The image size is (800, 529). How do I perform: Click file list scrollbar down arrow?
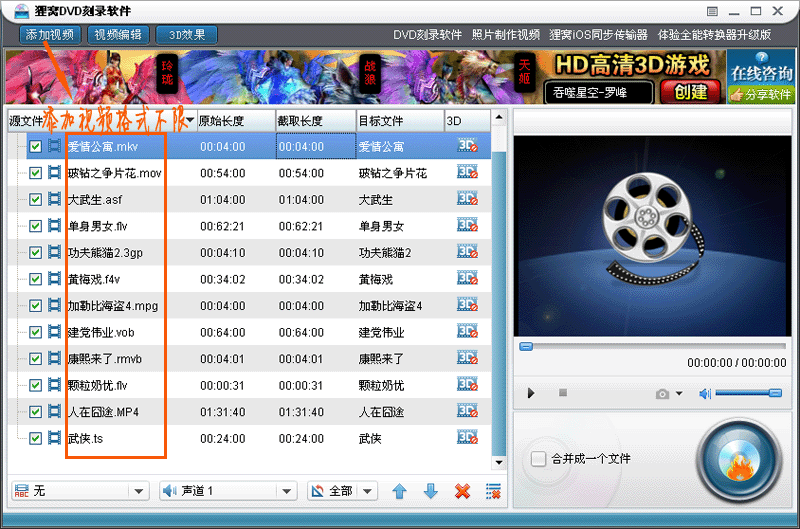(x=499, y=462)
